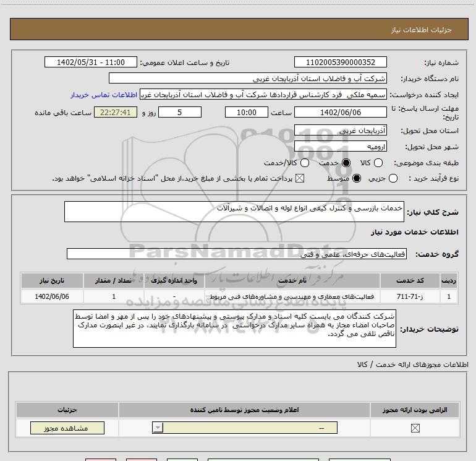
Task: Click the deadline date field 1402/06/06
Action: coord(340,113)
